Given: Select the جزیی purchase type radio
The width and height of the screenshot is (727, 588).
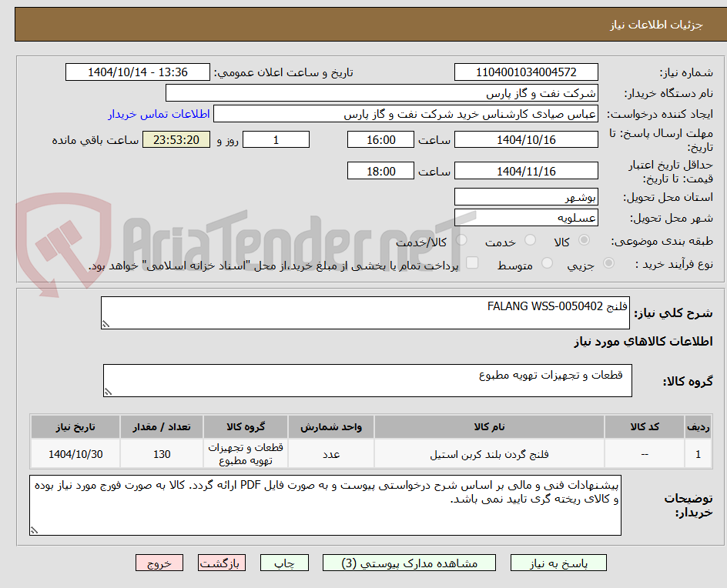Looking at the screenshot, I should pyautogui.click(x=608, y=263).
